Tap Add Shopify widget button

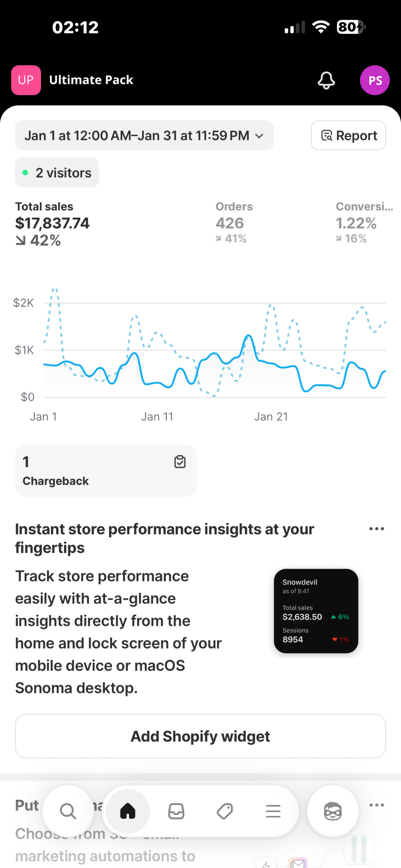click(x=200, y=736)
